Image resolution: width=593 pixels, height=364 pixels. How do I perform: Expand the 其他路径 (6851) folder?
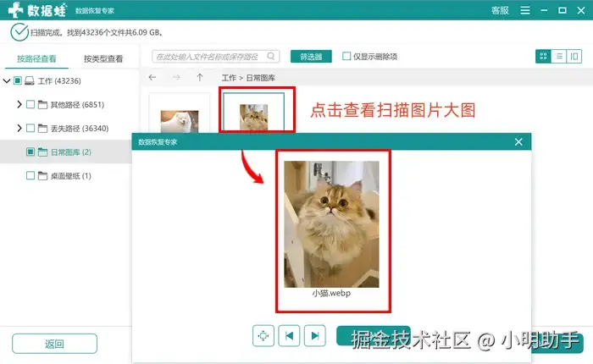19,104
